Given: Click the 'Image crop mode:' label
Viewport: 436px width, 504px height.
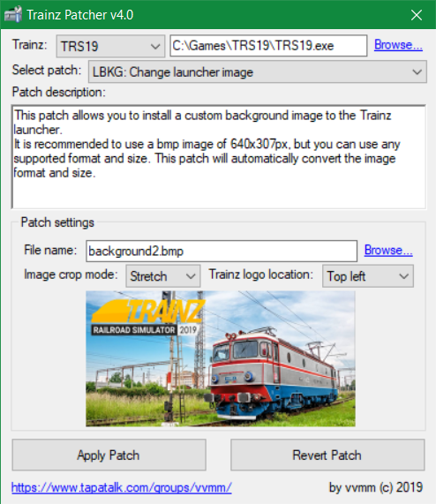Looking at the screenshot, I should (x=71, y=275).
